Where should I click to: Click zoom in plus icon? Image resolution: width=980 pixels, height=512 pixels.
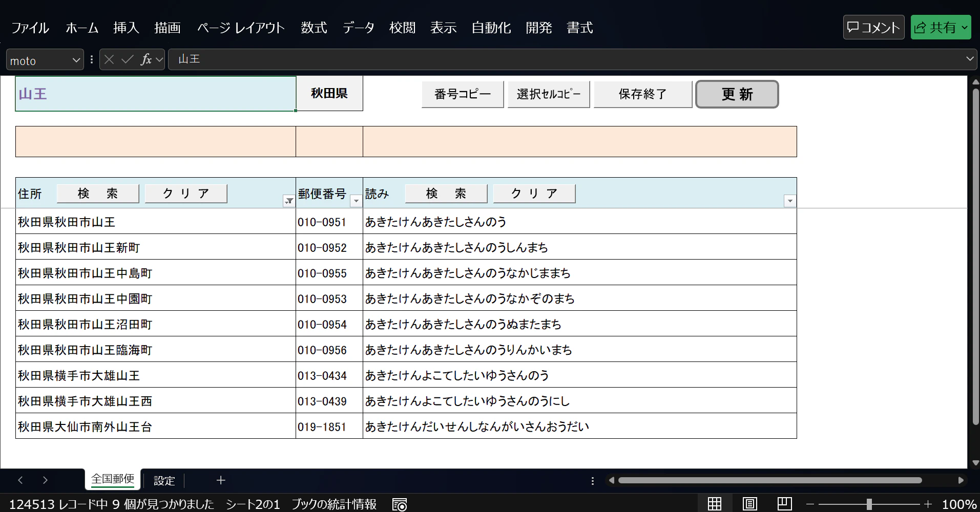click(x=928, y=504)
